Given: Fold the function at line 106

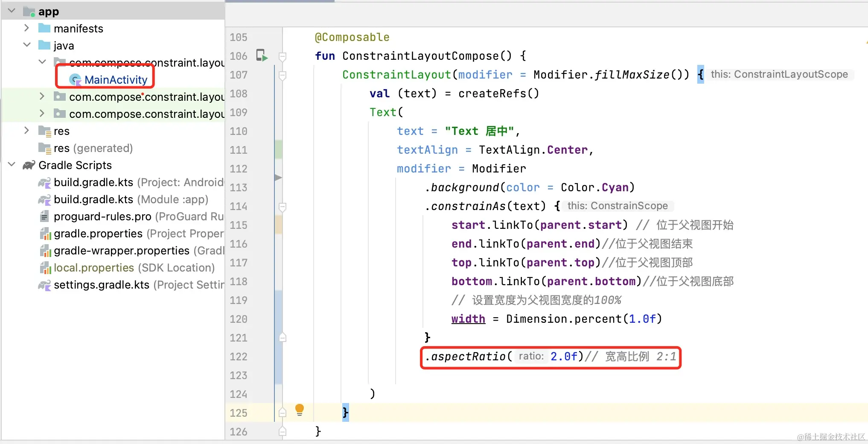Looking at the screenshot, I should click(x=282, y=56).
